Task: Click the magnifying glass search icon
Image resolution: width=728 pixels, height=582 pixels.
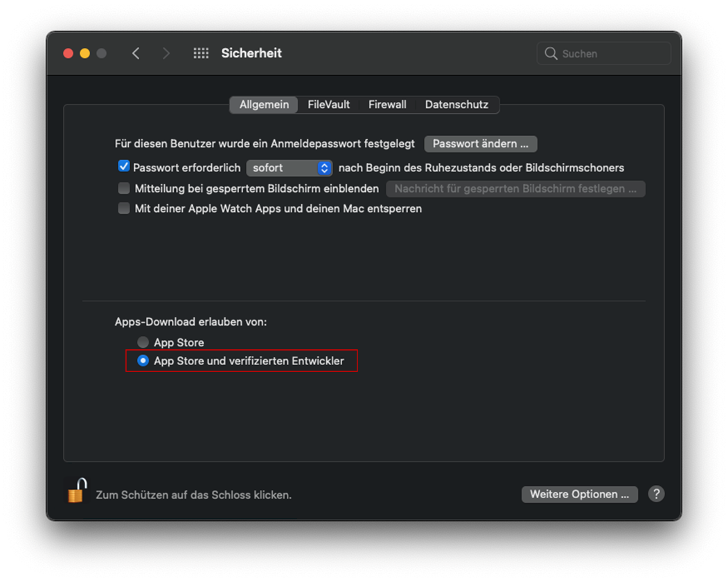Action: (551, 53)
